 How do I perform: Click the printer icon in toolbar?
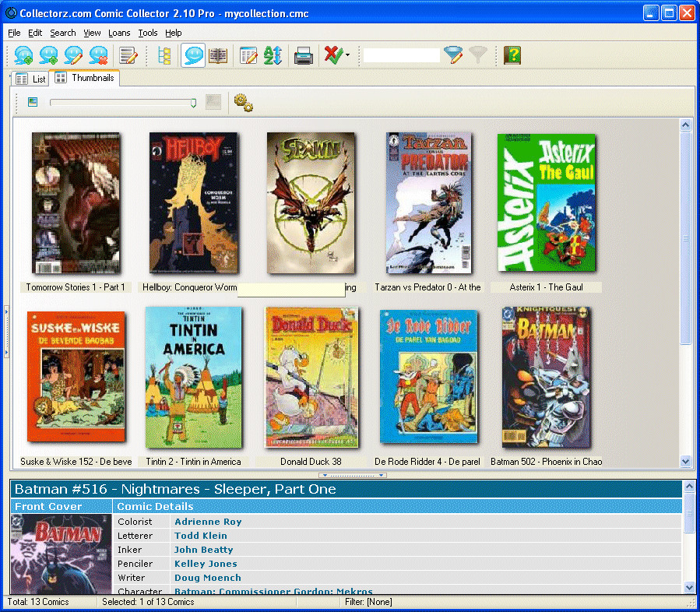[304, 56]
